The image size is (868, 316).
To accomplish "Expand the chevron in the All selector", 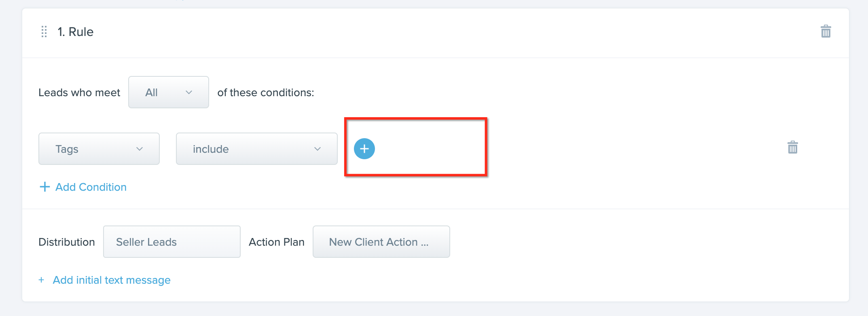I will [x=189, y=93].
